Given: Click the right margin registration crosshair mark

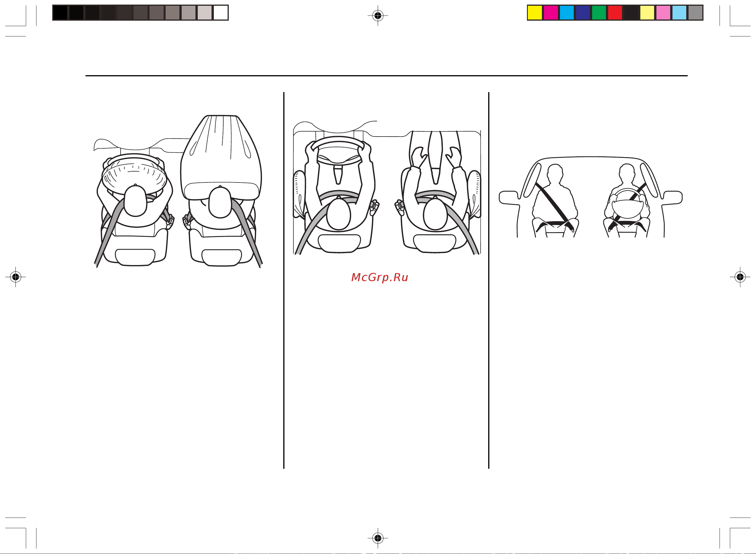Looking at the screenshot, I should [740, 277].
